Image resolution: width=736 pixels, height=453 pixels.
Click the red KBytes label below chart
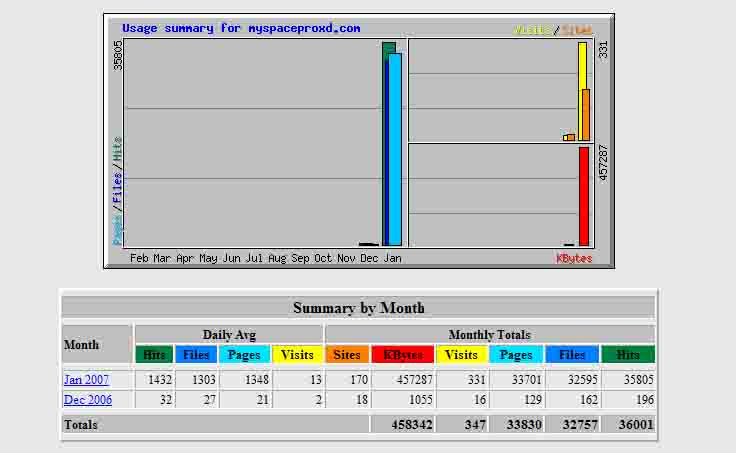tap(574, 258)
